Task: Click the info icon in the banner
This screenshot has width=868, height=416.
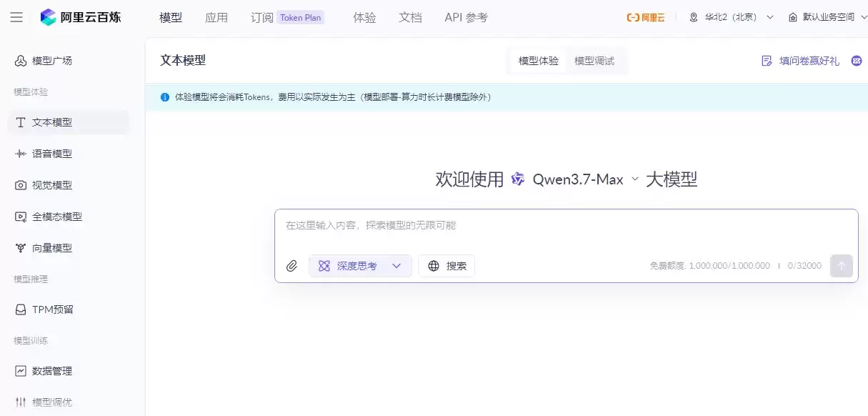Action: pos(164,96)
